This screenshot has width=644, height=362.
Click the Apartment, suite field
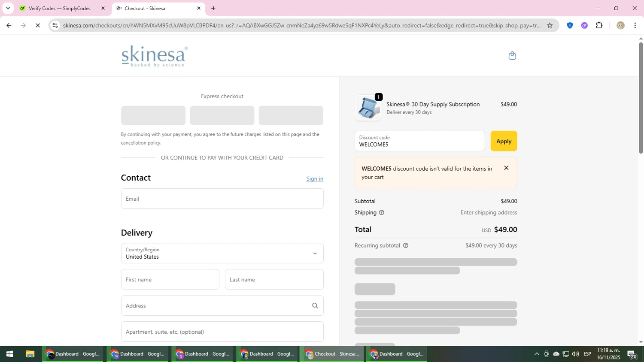point(222,332)
